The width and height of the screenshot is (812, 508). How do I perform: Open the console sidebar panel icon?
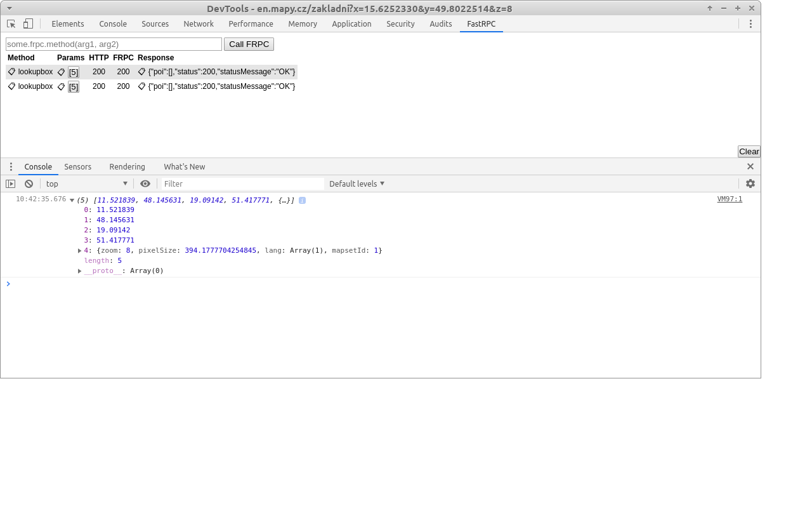10,184
